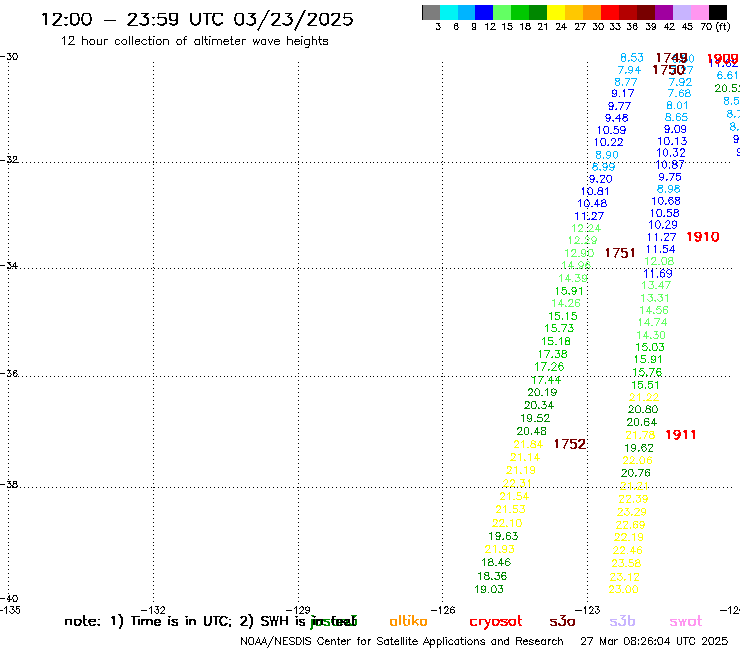The height and width of the screenshot is (650, 740).
Task: Click the wave height value '10.68'
Action: pyautogui.click(x=665, y=201)
